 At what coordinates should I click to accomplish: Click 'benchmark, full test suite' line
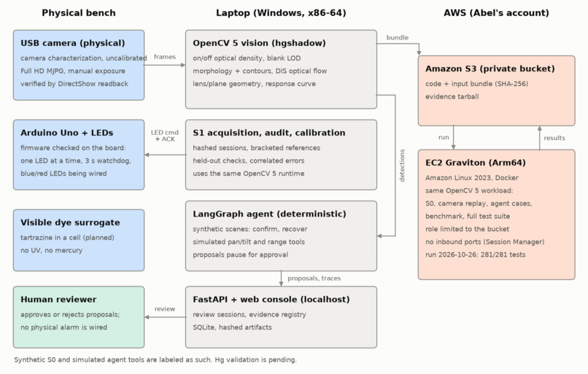click(468, 216)
